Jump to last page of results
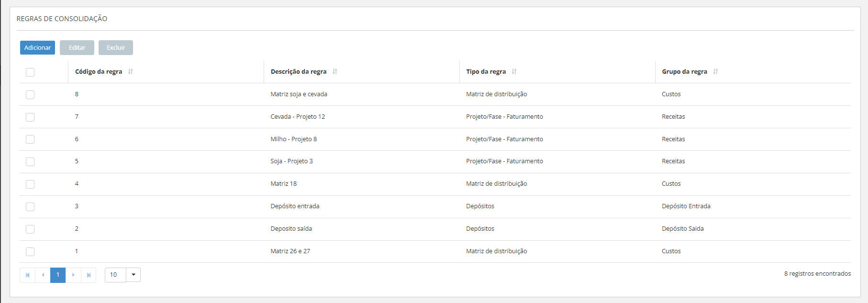868x303 pixels. 89,275
